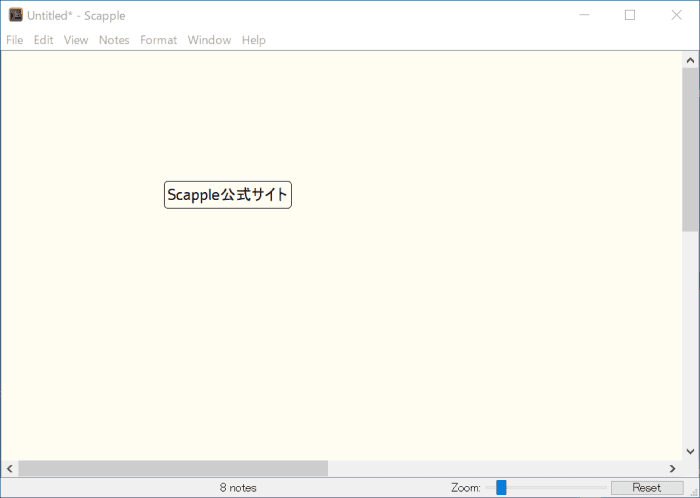The height and width of the screenshot is (498, 700).
Task: Open the Notes menu
Action: (x=114, y=40)
